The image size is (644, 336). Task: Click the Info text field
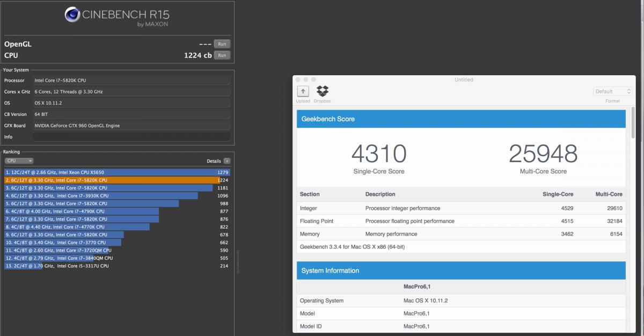tap(131, 137)
